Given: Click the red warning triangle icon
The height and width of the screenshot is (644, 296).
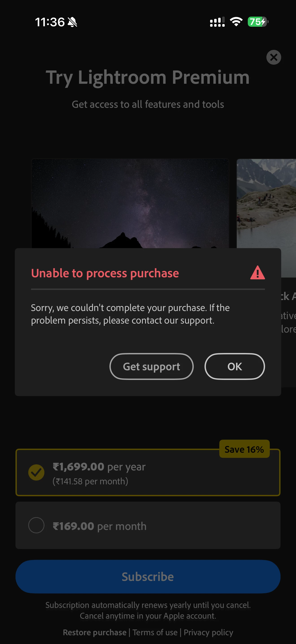Looking at the screenshot, I should [257, 273].
